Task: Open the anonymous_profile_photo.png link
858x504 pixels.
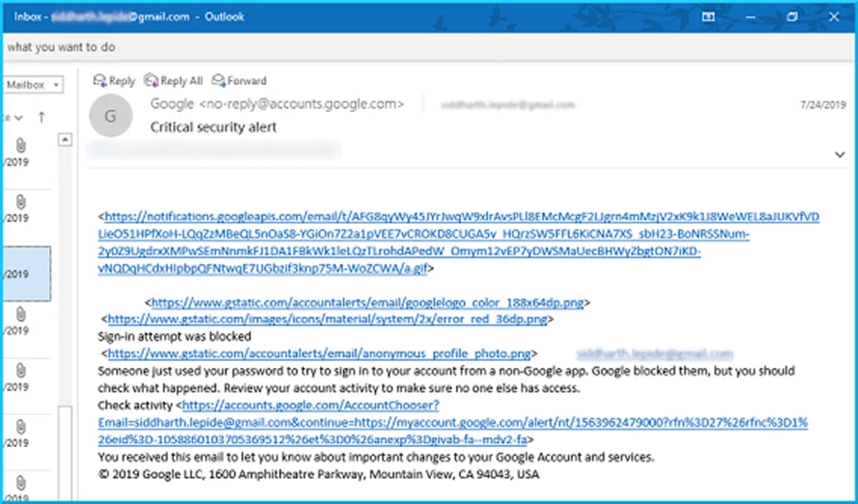Action: (319, 353)
